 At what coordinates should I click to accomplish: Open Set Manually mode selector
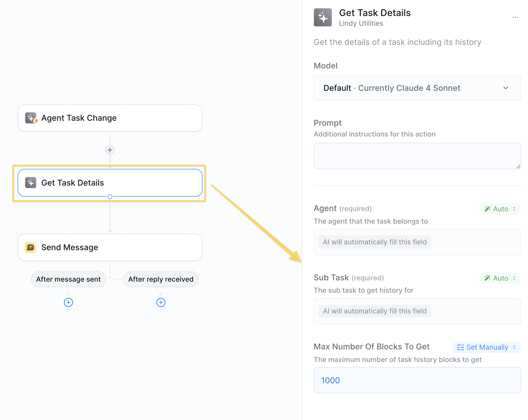486,347
